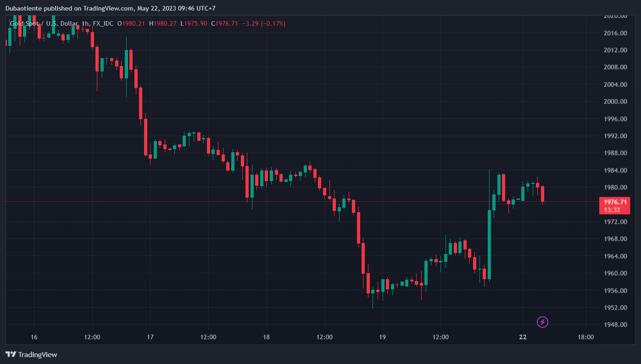Viewport: 641px width, 364px height.
Task: Click the purple lightning bolt icon
Action: click(x=542, y=322)
